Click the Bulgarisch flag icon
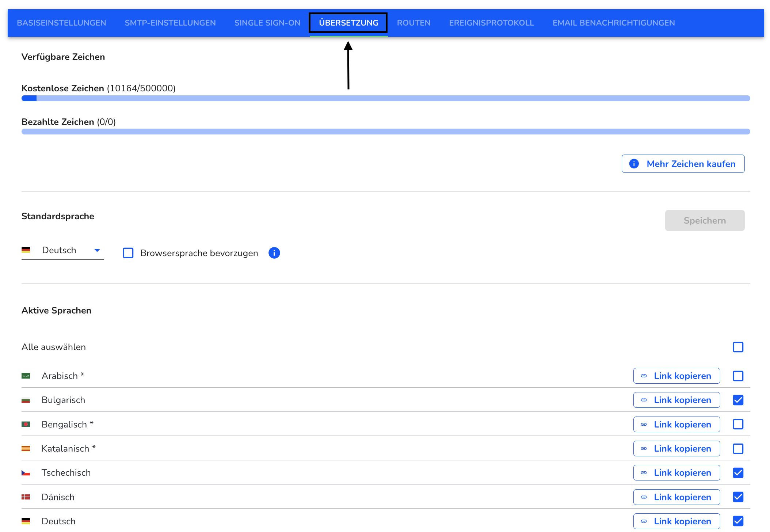 (x=26, y=400)
